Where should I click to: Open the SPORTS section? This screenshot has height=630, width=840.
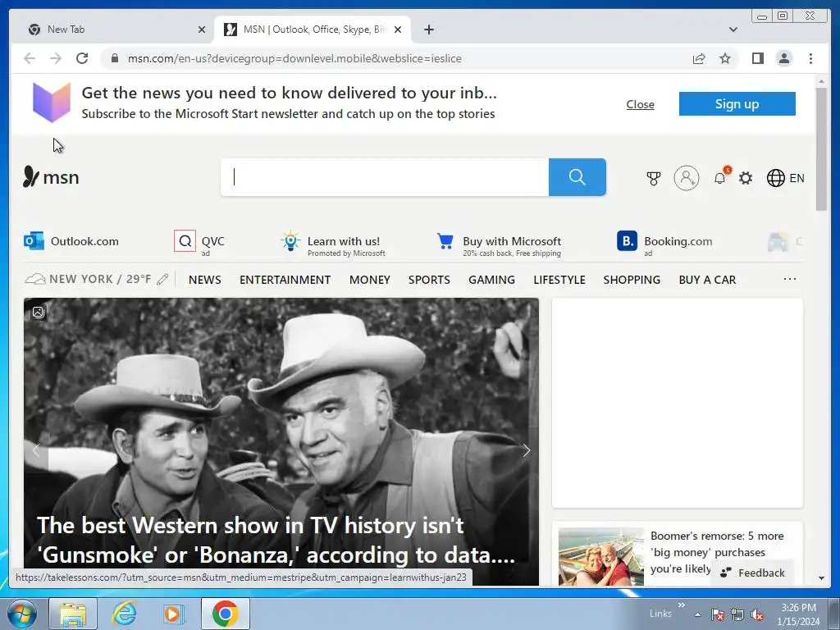point(429,280)
